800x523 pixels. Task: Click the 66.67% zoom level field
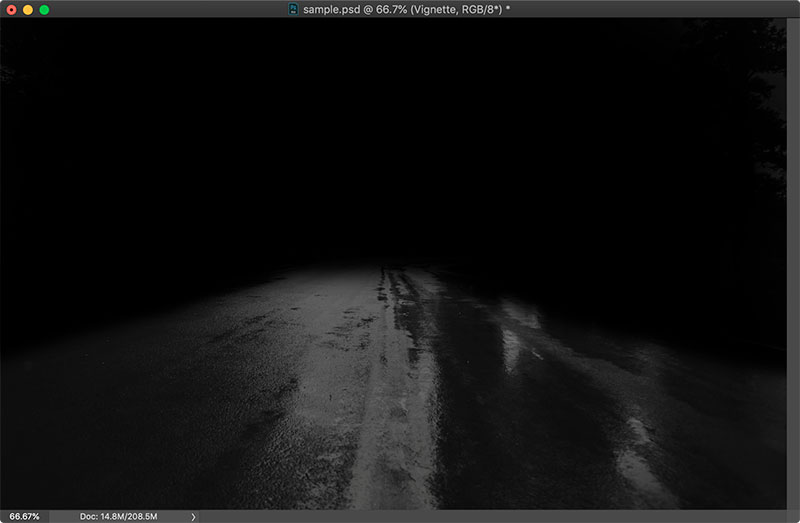(x=24, y=516)
